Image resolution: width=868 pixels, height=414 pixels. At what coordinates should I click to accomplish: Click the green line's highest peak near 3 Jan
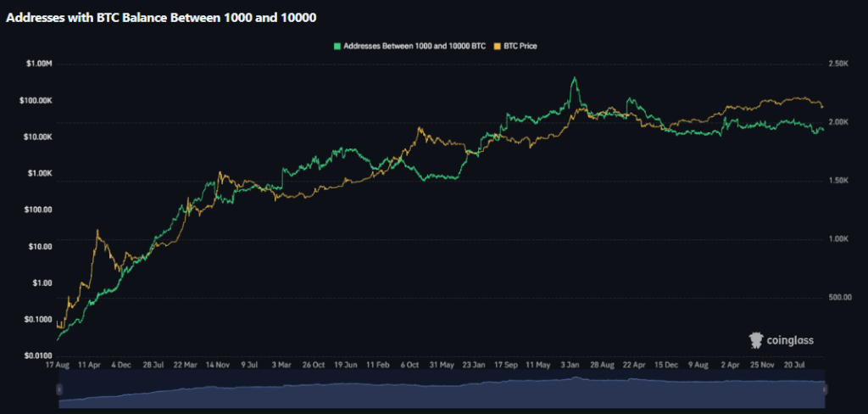(x=575, y=79)
